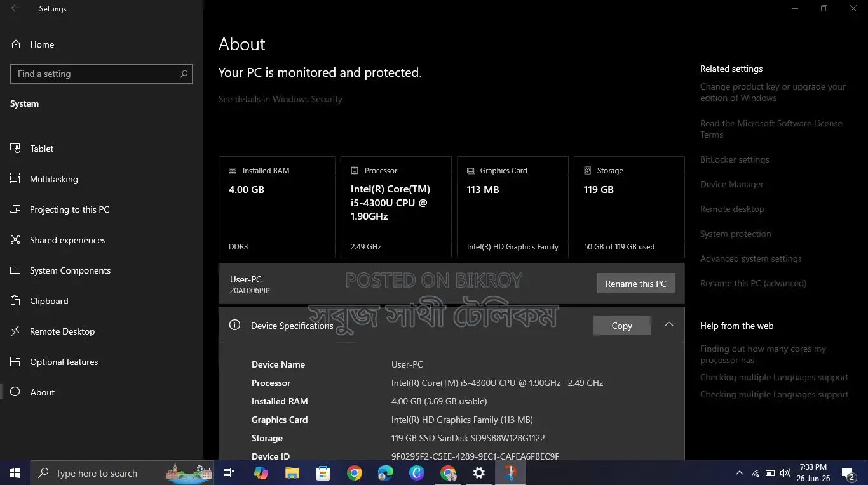The height and width of the screenshot is (485, 868).
Task: Click the magnifier icon in Find a setting
Action: (x=184, y=74)
